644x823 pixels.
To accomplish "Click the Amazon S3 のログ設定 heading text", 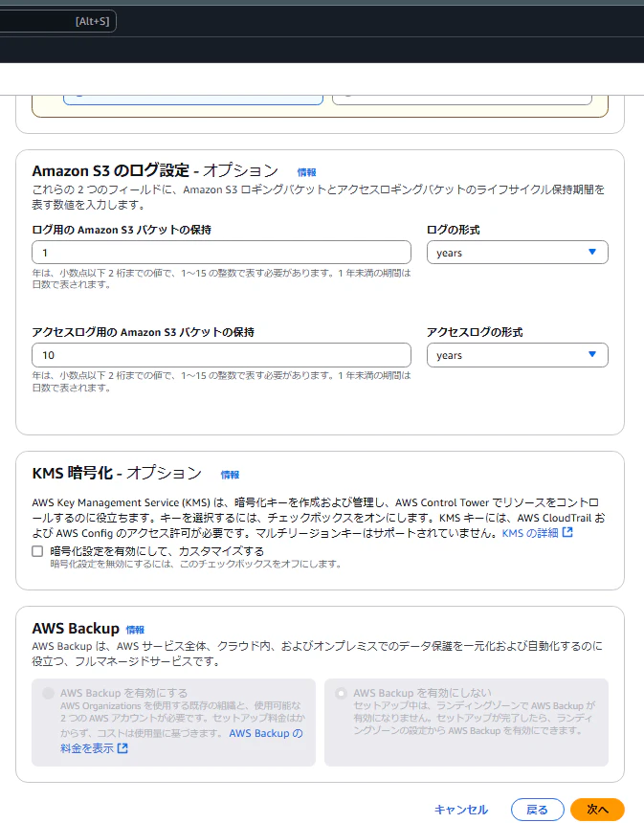I will [x=111, y=170].
